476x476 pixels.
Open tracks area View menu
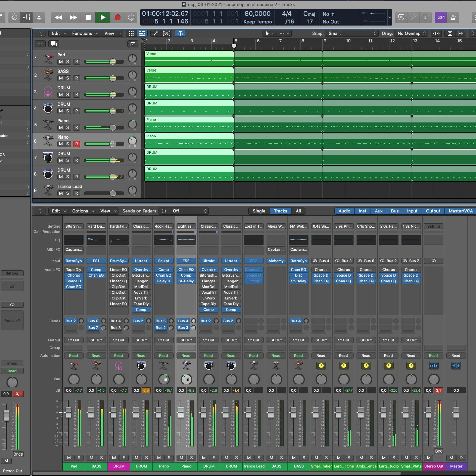tap(112, 33)
